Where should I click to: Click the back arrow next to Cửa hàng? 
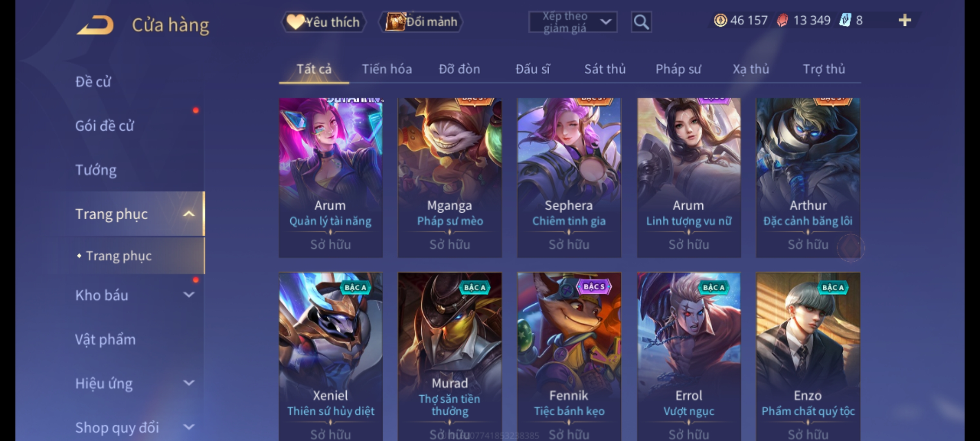tap(95, 24)
